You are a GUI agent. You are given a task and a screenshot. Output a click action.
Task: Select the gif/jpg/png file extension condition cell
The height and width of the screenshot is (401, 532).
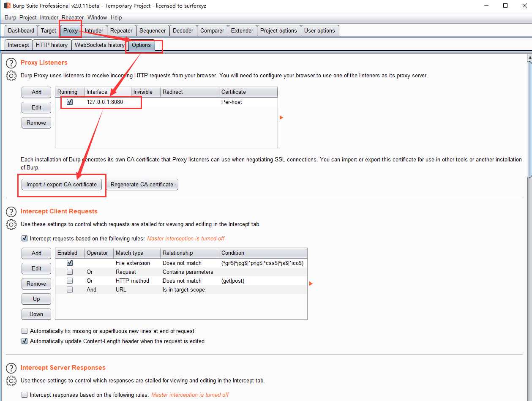pyautogui.click(x=263, y=263)
